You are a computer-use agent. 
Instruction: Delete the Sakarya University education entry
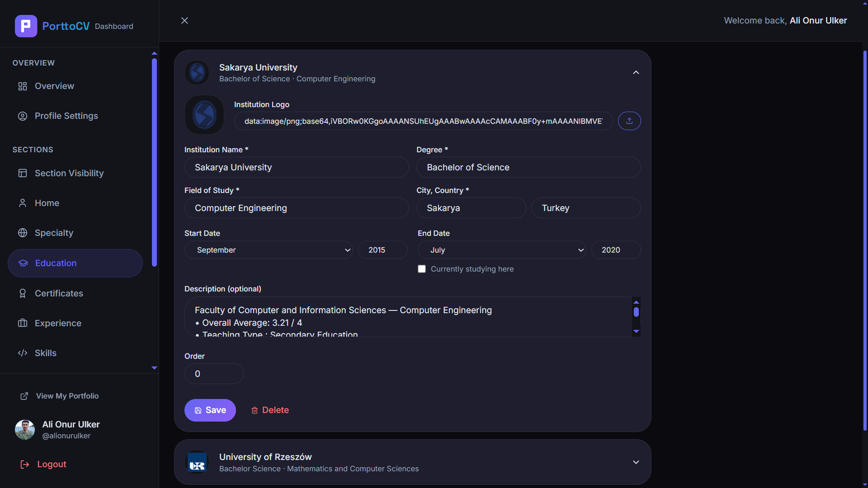[270, 410]
